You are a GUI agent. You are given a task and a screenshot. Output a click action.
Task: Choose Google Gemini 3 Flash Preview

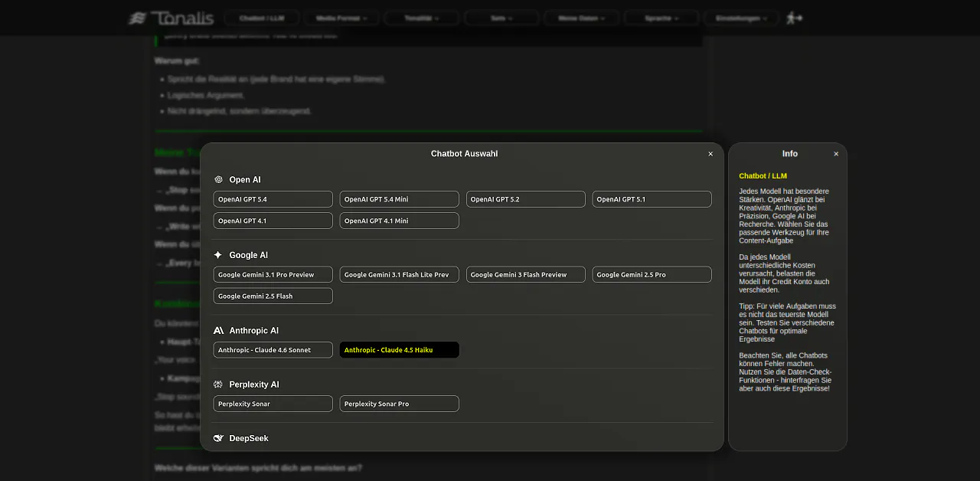[526, 274]
